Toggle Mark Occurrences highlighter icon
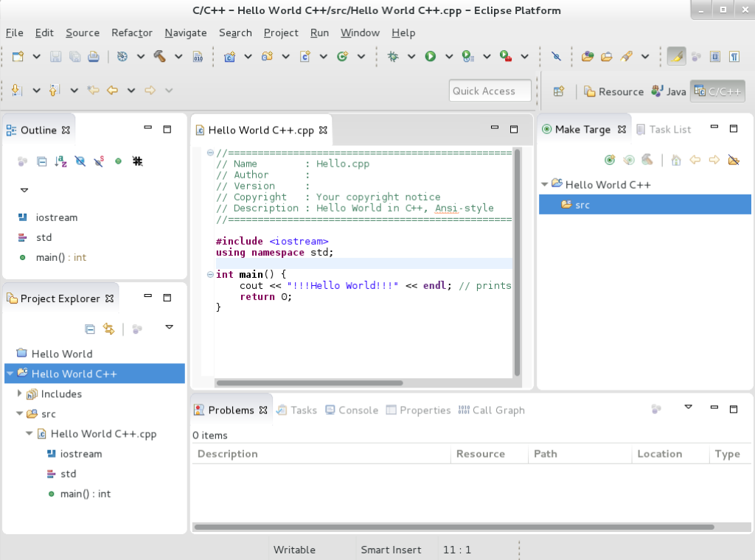This screenshot has width=755, height=560. [676, 56]
